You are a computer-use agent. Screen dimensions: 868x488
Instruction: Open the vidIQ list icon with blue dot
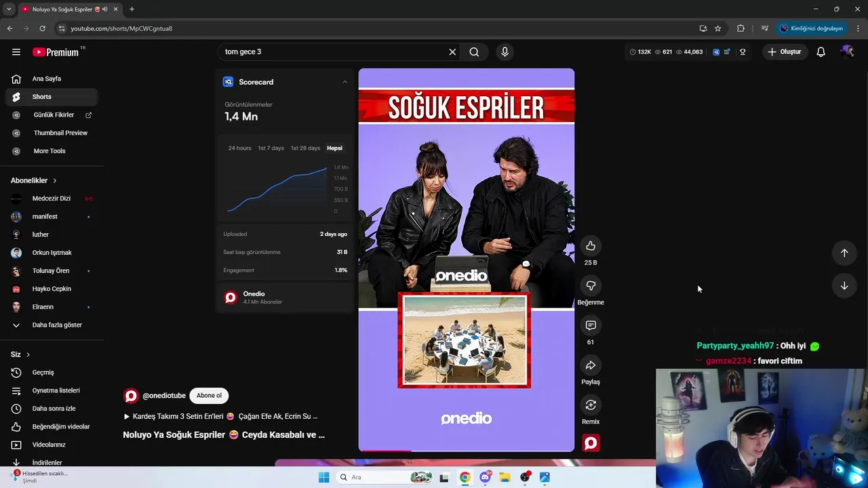click(x=727, y=52)
